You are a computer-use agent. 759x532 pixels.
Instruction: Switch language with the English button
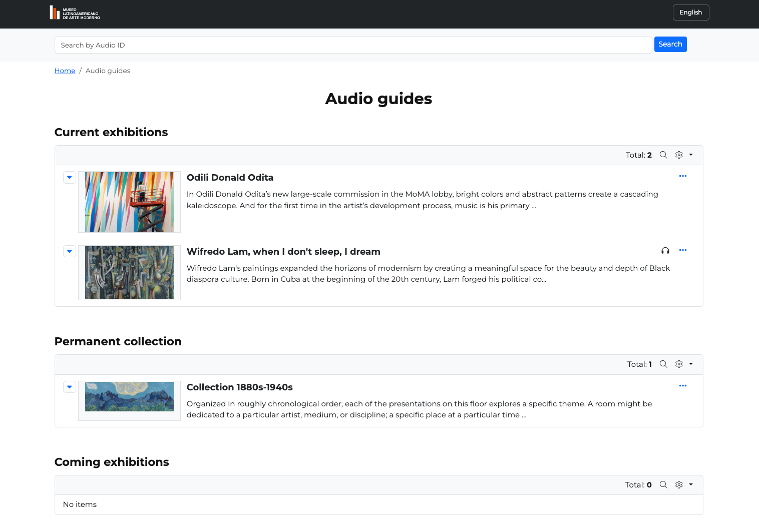[x=690, y=13]
